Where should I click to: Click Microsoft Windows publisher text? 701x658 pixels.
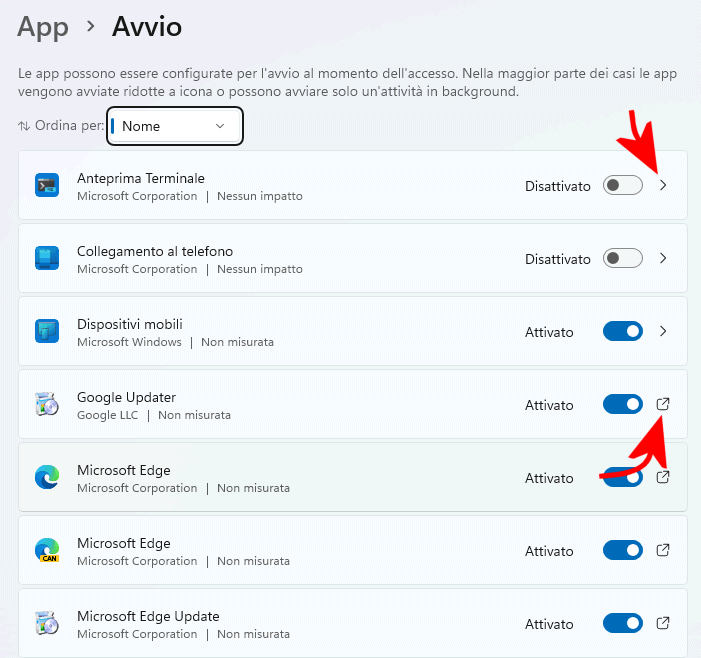[x=129, y=342]
